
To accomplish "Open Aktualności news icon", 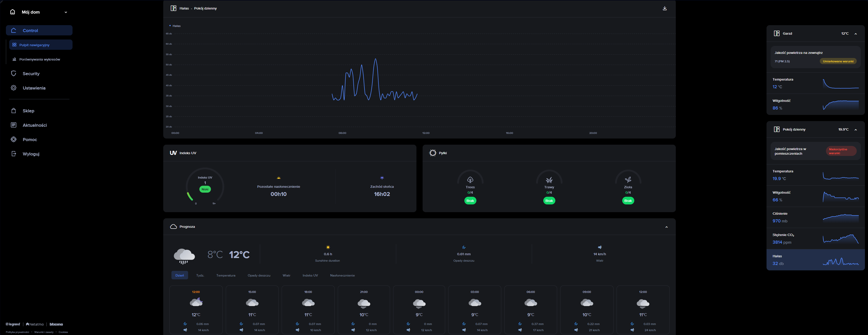I will pyautogui.click(x=14, y=125).
